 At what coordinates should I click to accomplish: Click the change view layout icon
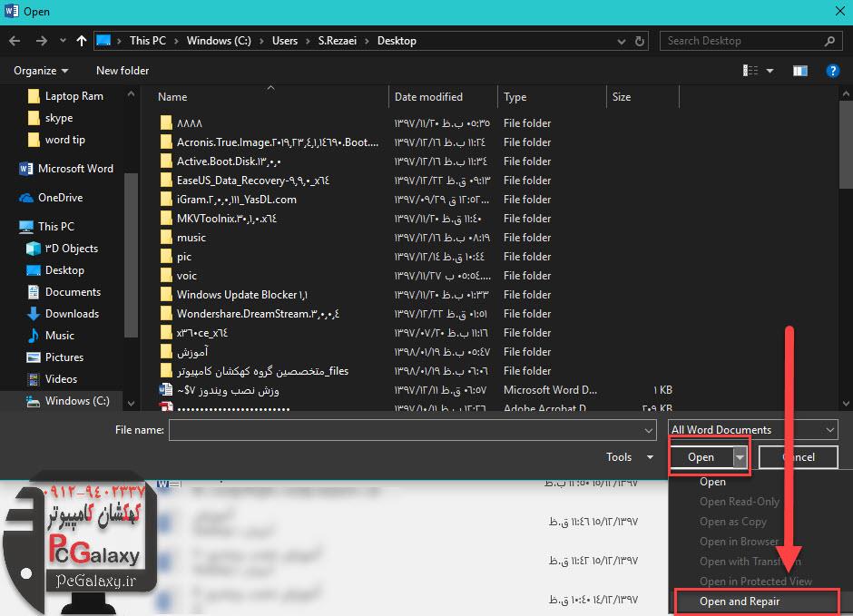tap(750, 71)
